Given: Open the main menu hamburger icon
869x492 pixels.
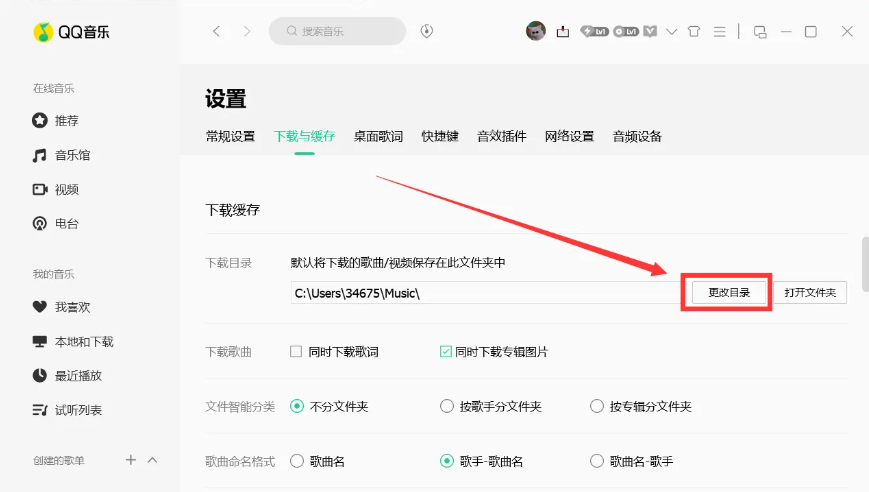Looking at the screenshot, I should (x=718, y=31).
